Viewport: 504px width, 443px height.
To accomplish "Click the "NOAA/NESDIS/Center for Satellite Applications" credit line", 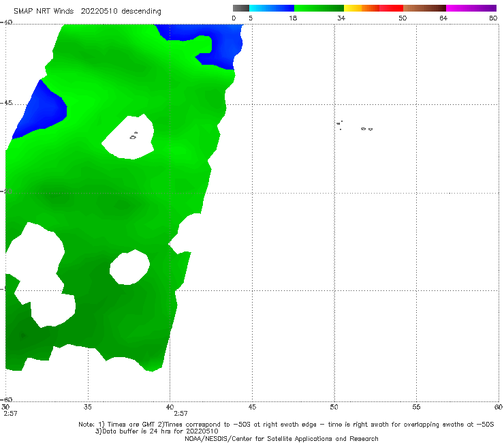I will point(281,439).
